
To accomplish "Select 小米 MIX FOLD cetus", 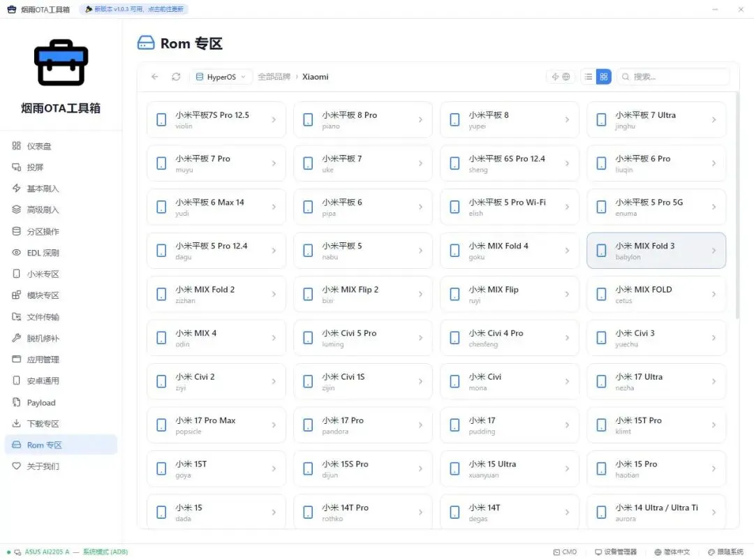I will [656, 294].
